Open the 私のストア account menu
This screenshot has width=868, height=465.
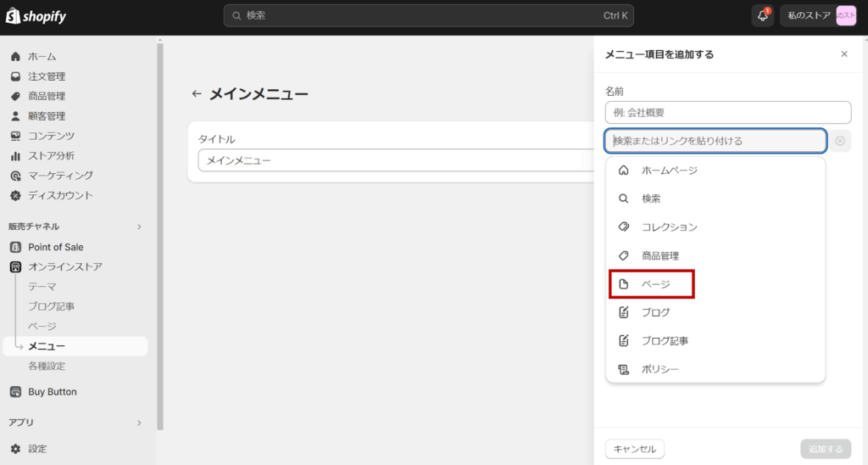click(x=819, y=15)
